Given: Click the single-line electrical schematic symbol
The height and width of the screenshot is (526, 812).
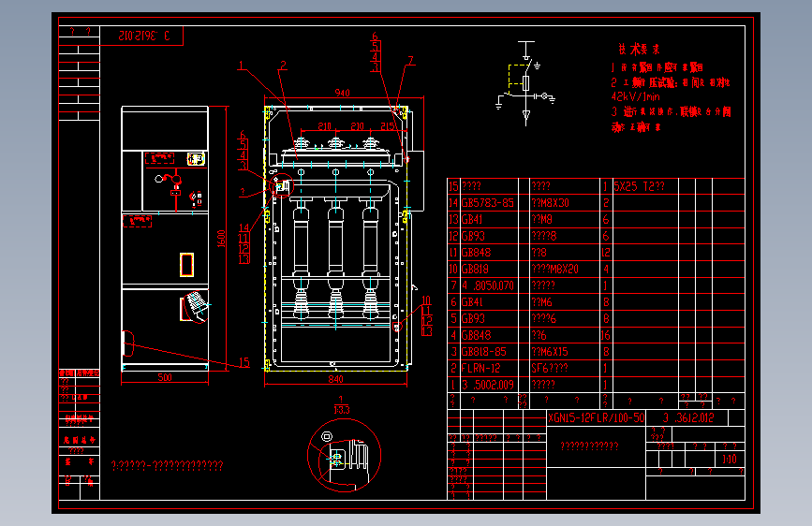Looking at the screenshot, I should pos(525,83).
